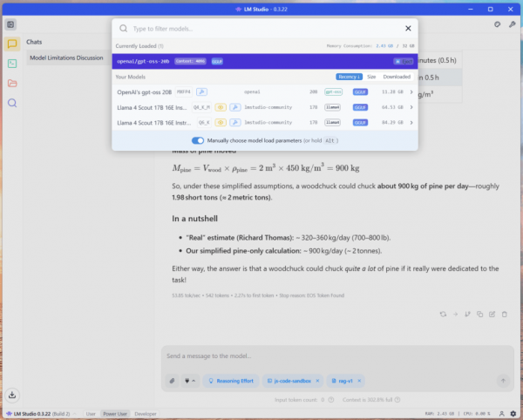
Task: Remove the js-code-sandbox plugin chip
Action: 317,381
